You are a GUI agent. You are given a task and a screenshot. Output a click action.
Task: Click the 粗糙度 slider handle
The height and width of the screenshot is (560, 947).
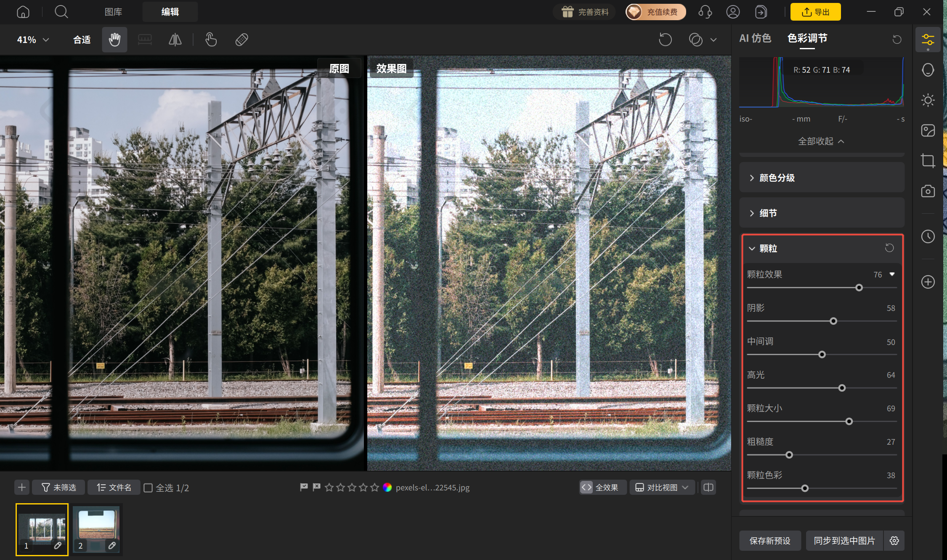coord(789,455)
